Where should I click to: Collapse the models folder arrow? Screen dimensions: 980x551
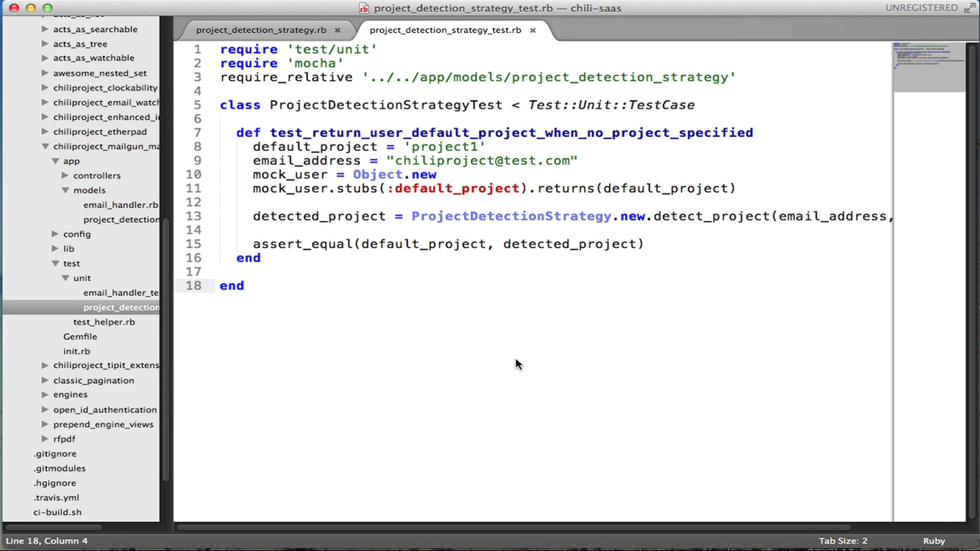click(x=65, y=190)
